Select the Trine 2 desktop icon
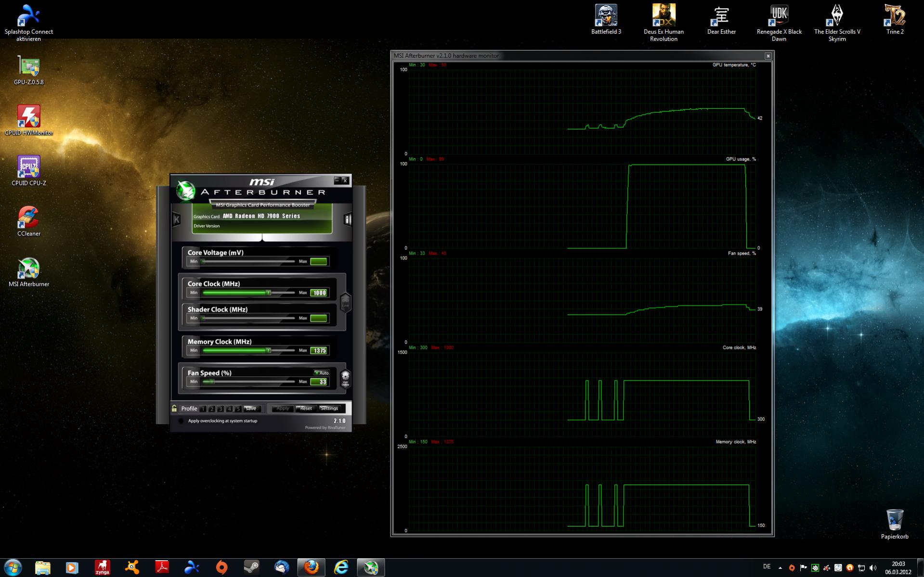The height and width of the screenshot is (577, 924). [895, 19]
